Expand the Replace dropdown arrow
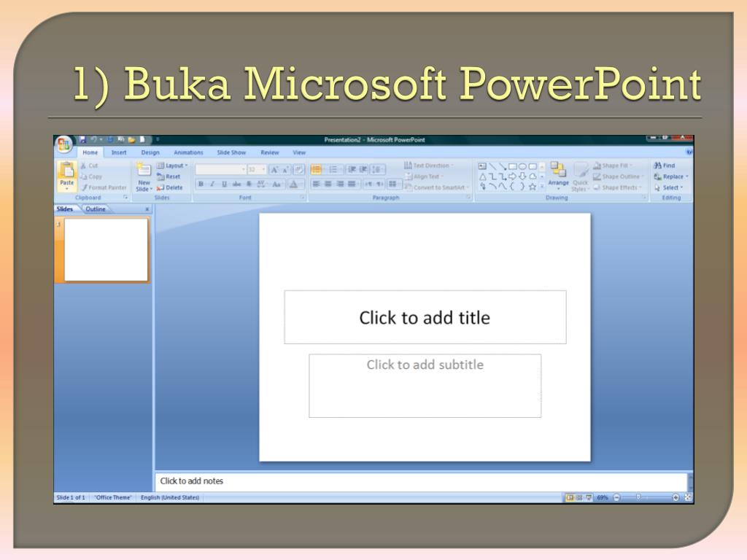 [x=687, y=176]
